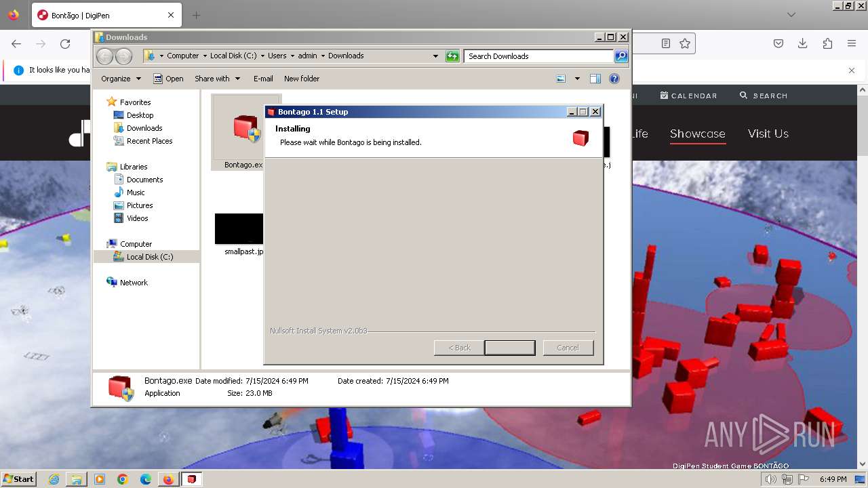Click the magnifier search icon in Downloads
Image resolution: width=868 pixels, height=488 pixels.
click(621, 56)
